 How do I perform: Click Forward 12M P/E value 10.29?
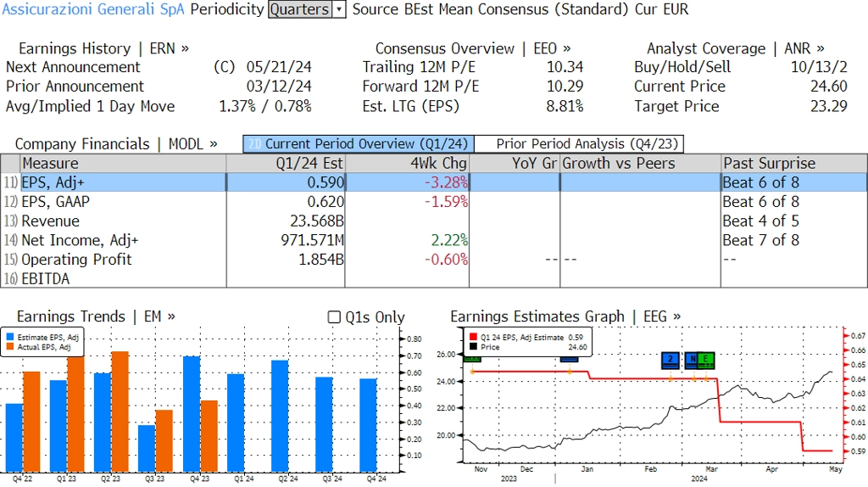pyautogui.click(x=565, y=87)
